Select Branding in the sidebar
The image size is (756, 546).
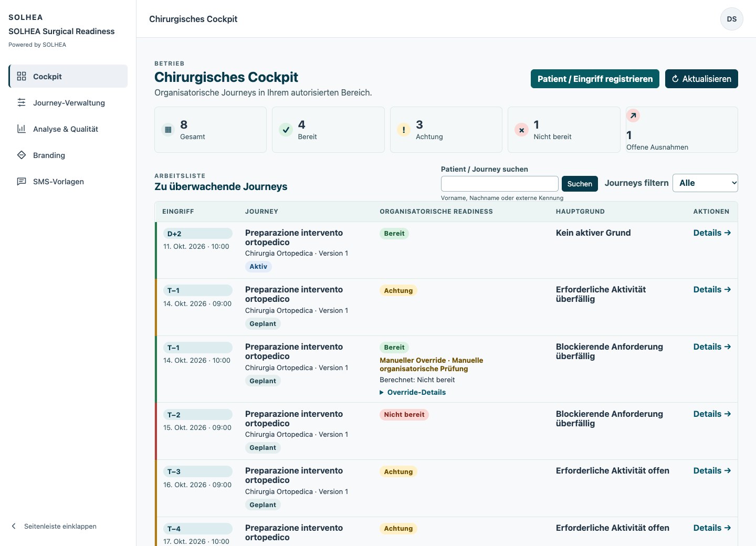68,155
